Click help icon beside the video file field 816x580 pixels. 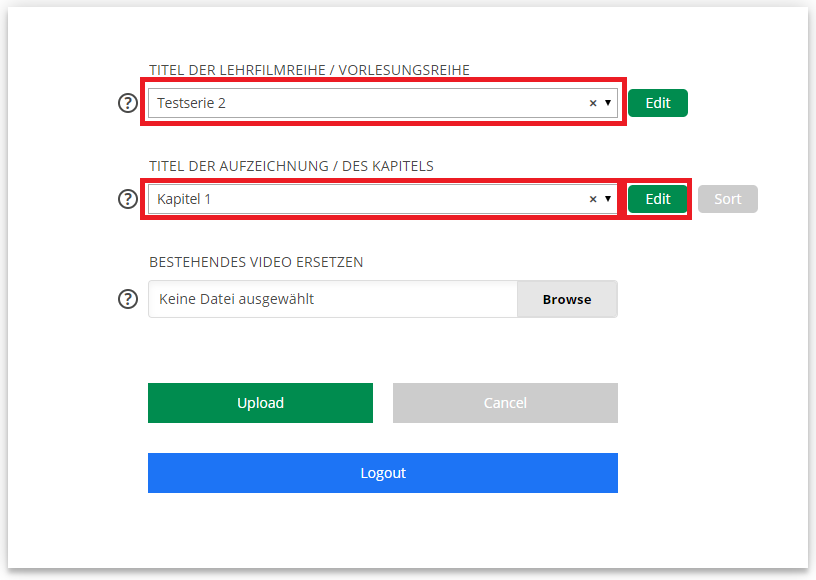point(127,299)
